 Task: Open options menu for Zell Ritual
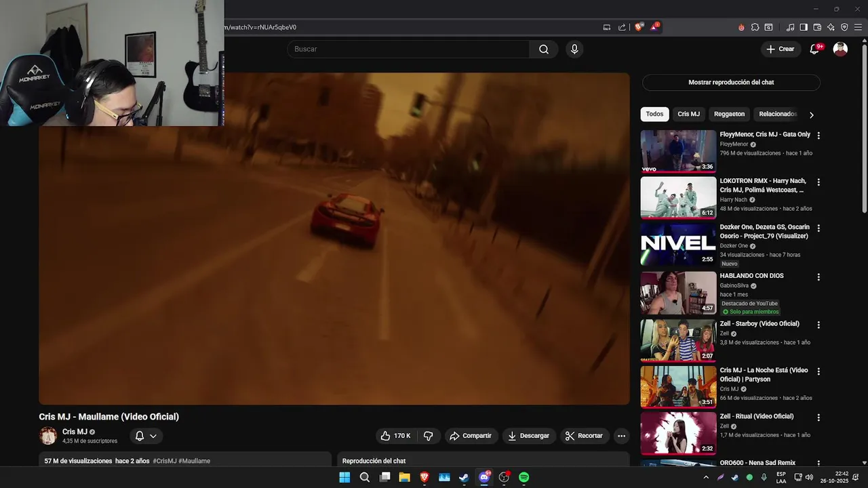[x=818, y=418]
